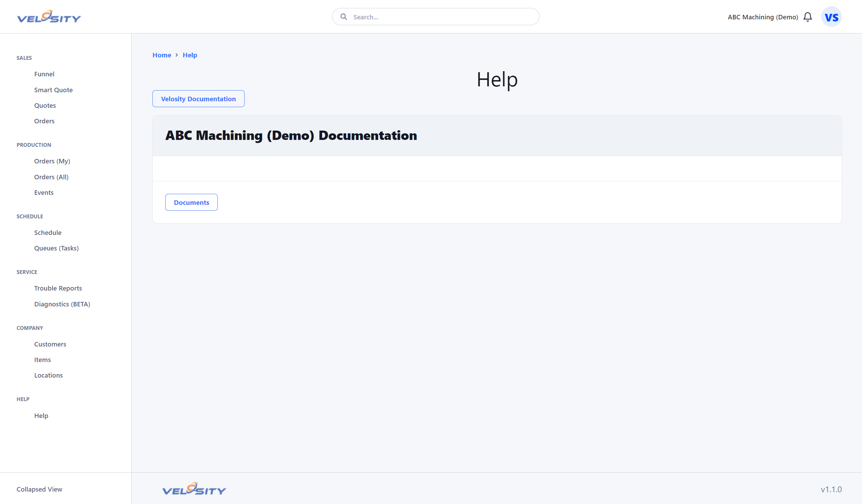Click the v1.1.0 version label

(831, 489)
